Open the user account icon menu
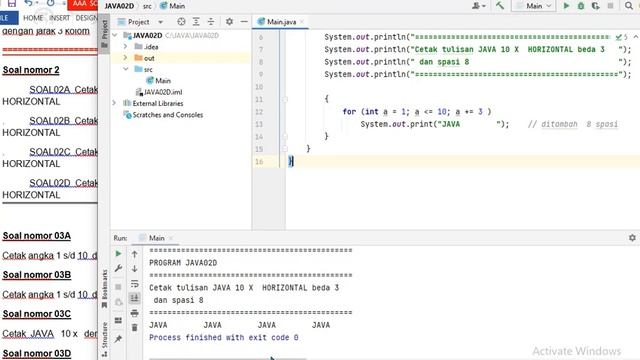This screenshot has width=640, height=360. (478, 6)
